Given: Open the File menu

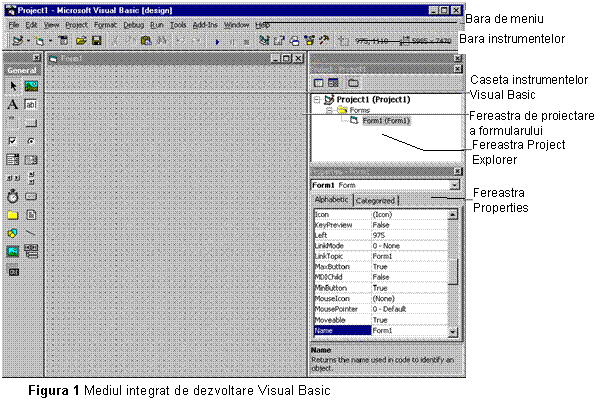Looking at the screenshot, I should pyautogui.click(x=14, y=25).
